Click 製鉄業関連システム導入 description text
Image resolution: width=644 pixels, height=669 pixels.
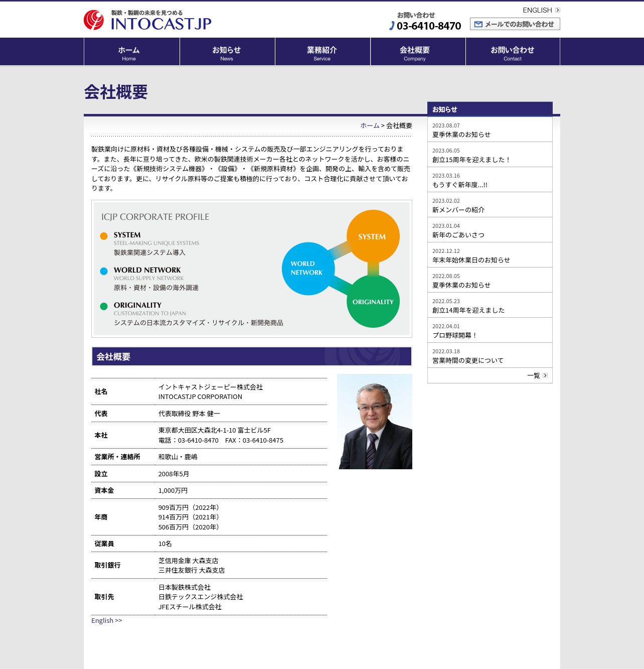click(149, 252)
